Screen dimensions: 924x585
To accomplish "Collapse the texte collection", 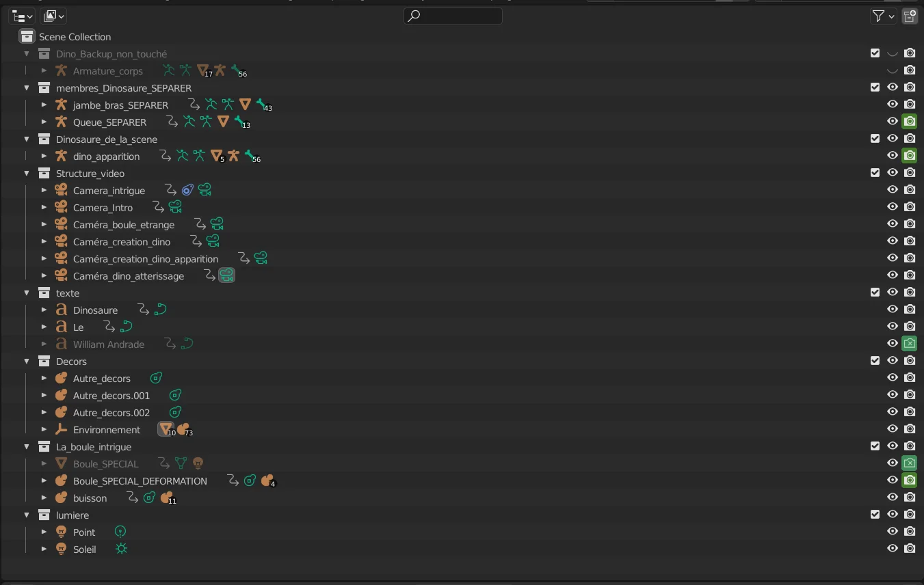I will click(27, 293).
